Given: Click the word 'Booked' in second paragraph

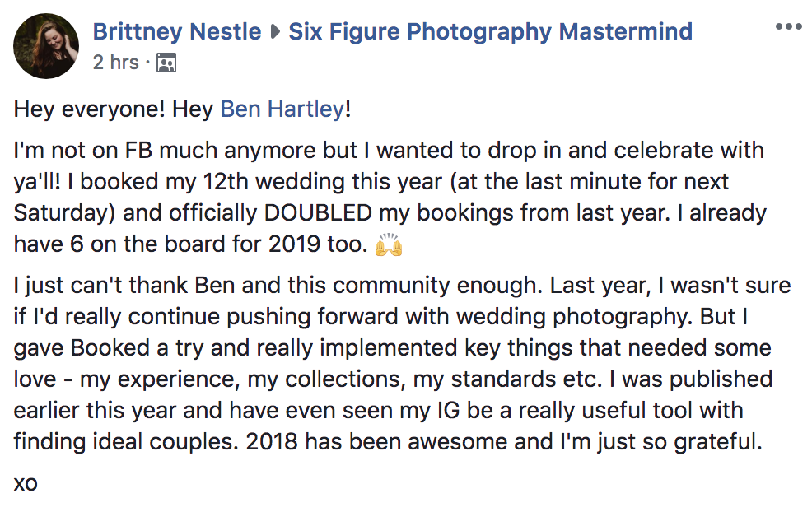Looking at the screenshot, I should click(x=110, y=348).
